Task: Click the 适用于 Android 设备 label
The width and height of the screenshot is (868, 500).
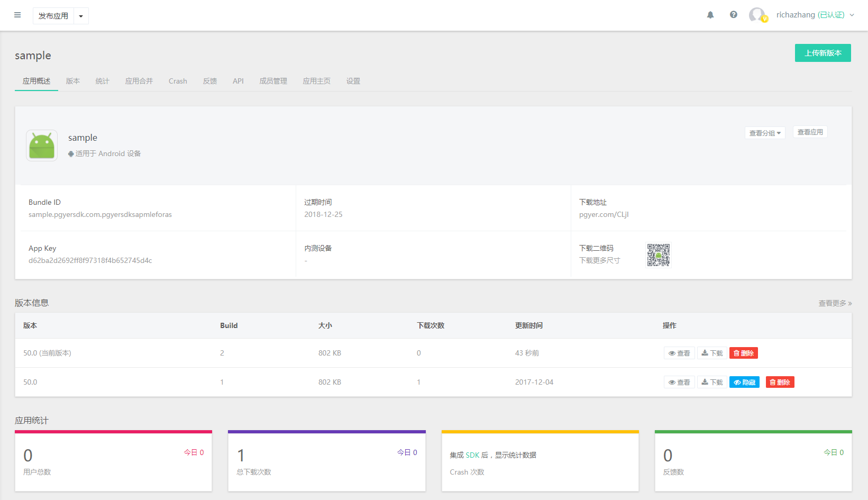Action: (105, 153)
